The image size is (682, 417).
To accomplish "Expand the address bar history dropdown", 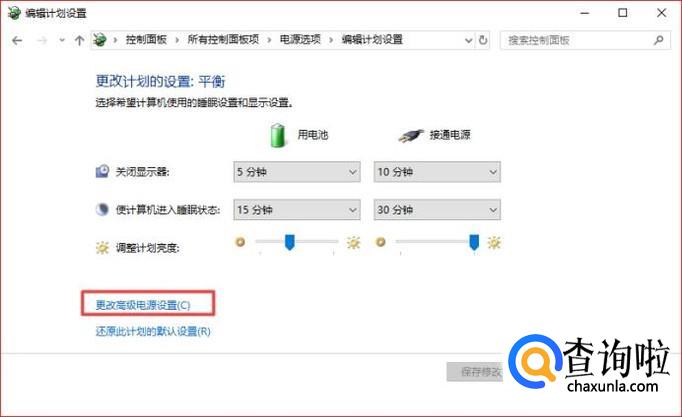I will click(468, 40).
